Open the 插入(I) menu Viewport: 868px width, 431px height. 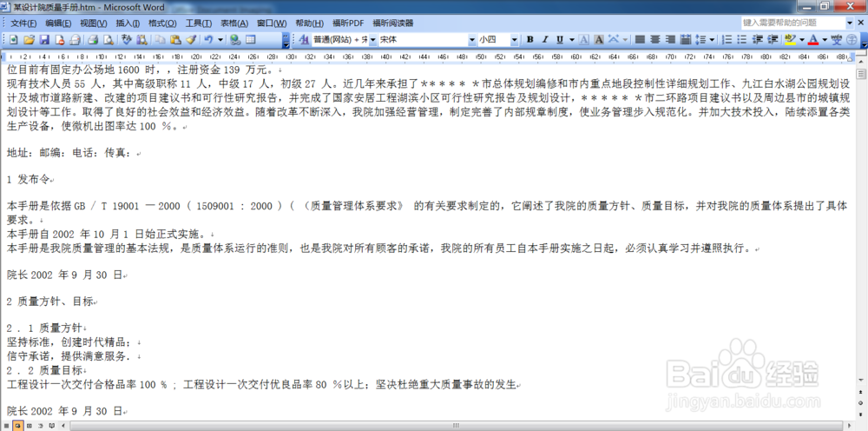(x=128, y=23)
